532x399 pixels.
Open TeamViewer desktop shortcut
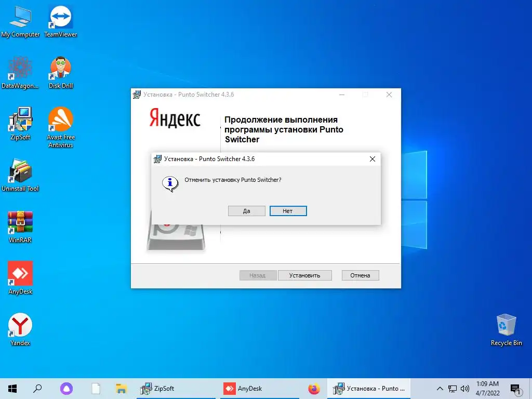pyautogui.click(x=61, y=21)
